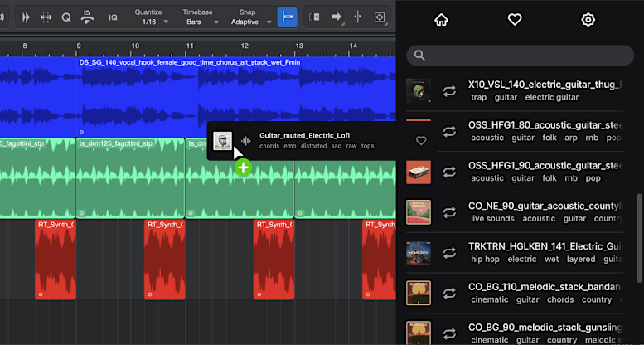This screenshot has width=644, height=345.
Task: Toggle the blue snap-to-grid button
Action: pyautogui.click(x=287, y=17)
